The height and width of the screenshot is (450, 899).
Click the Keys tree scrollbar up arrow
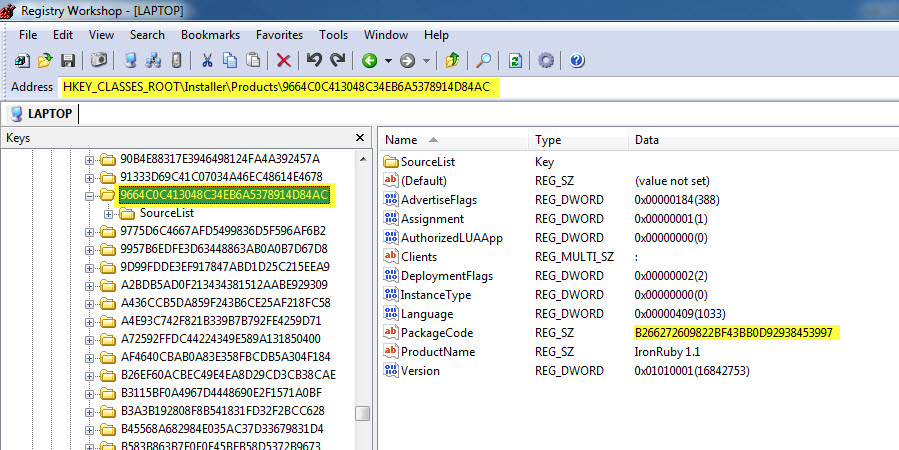[x=363, y=159]
